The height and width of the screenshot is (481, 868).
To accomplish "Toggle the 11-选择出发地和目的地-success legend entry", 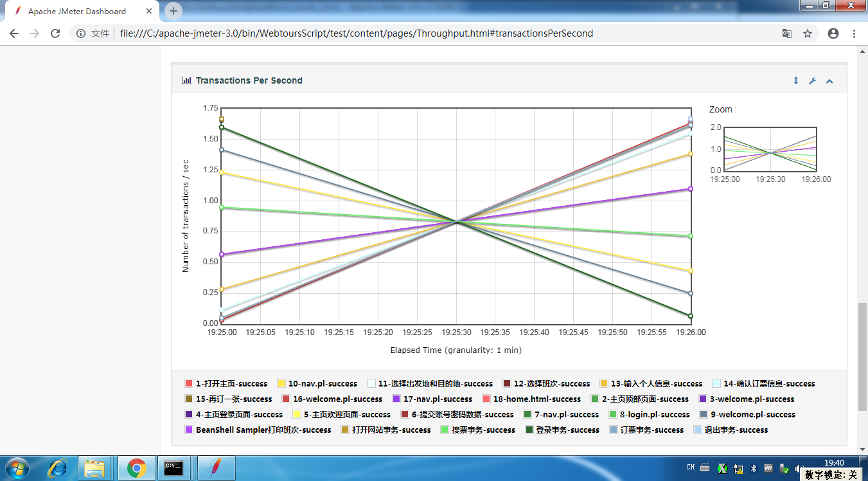I will 430,383.
